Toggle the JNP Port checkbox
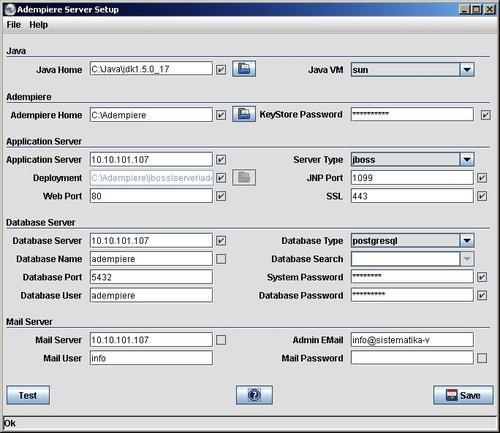Viewport: 500px width, 433px height. pyautogui.click(x=482, y=178)
